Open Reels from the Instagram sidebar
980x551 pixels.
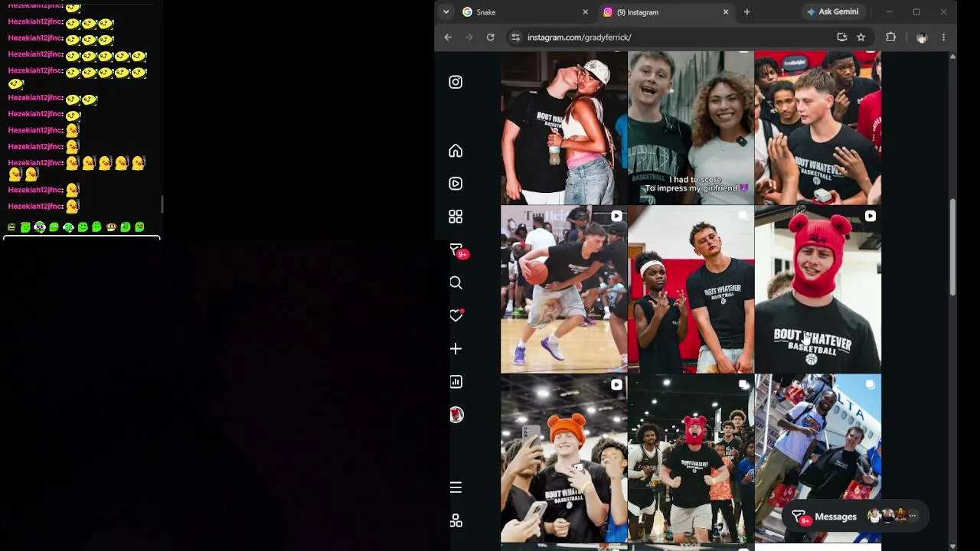(456, 184)
